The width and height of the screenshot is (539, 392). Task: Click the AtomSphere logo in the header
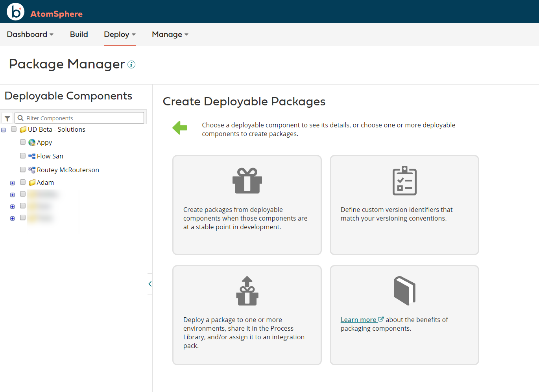click(16, 11)
